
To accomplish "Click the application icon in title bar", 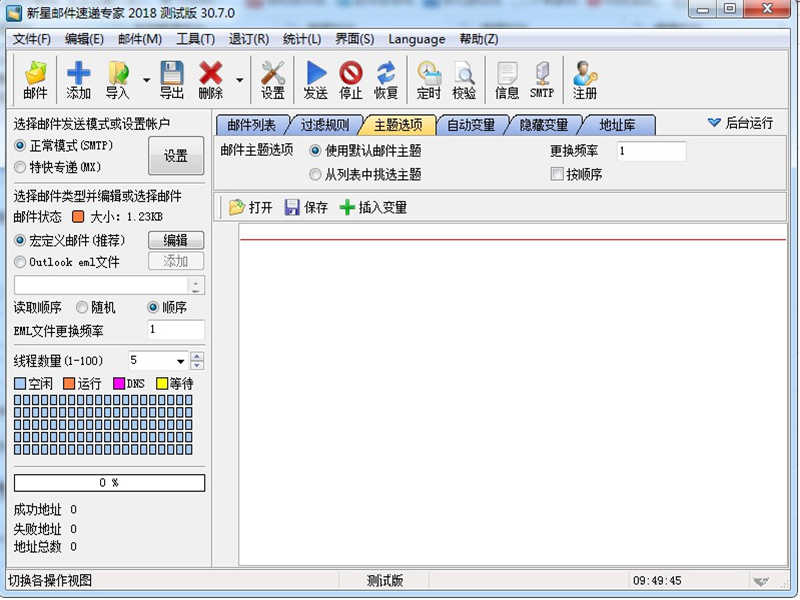I will coord(14,12).
